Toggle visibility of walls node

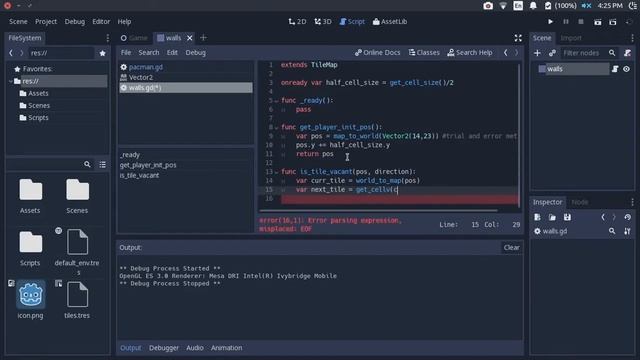(x=627, y=69)
